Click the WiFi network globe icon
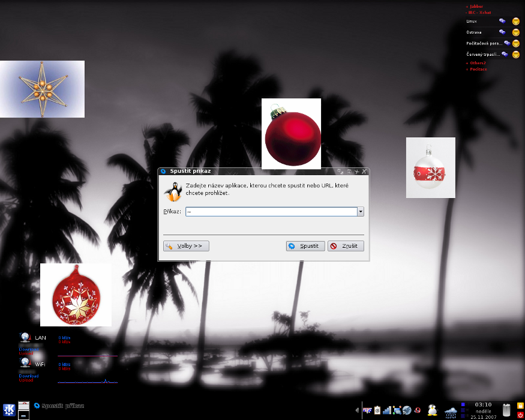This screenshot has height=420, width=525. [25, 364]
